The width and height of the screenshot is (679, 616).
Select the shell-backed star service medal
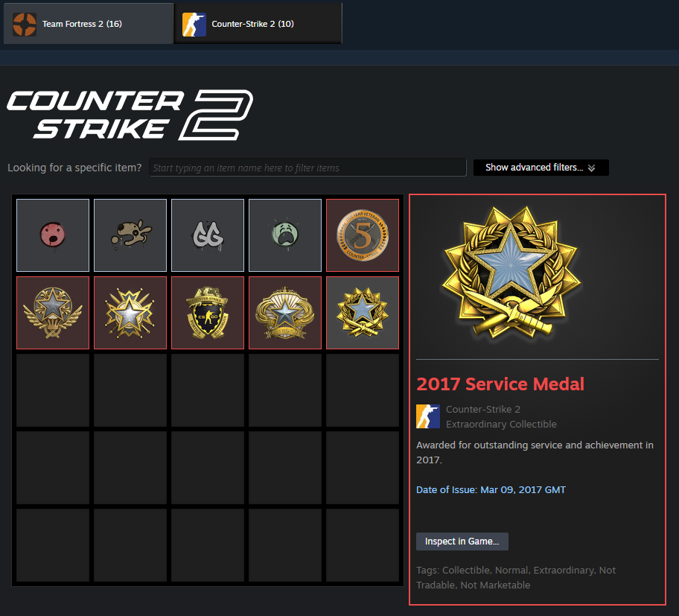285,313
